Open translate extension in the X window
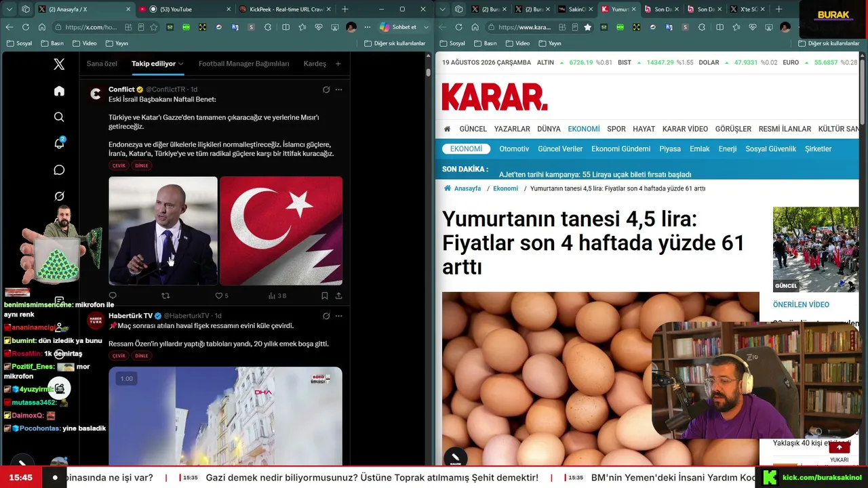Viewport: 868px width, 488px height. (235, 27)
